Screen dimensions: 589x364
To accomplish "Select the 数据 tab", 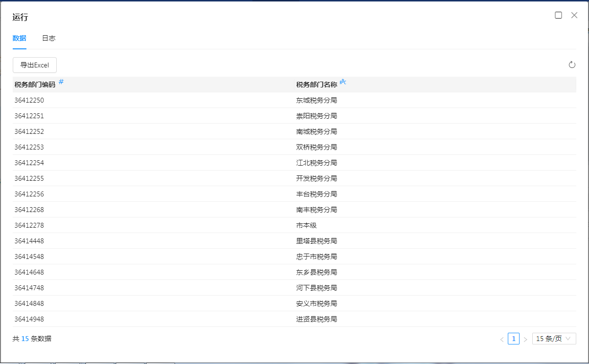I will (20, 38).
